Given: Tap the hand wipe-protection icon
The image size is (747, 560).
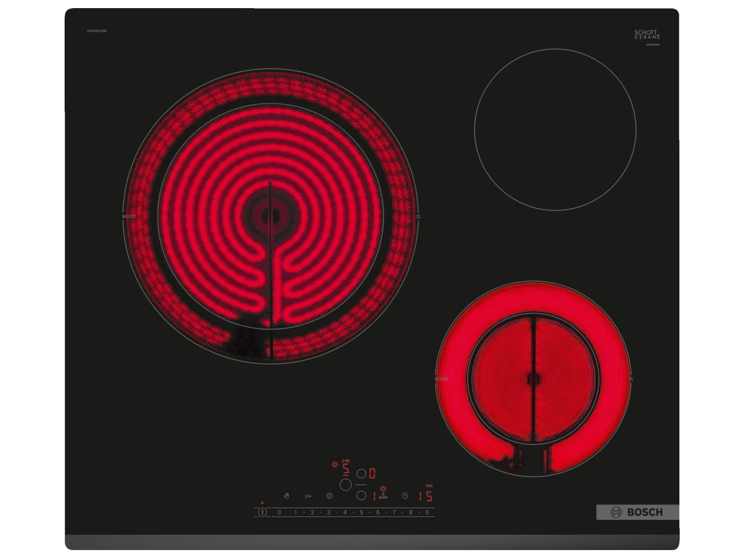Looking at the screenshot, I should (287, 496).
